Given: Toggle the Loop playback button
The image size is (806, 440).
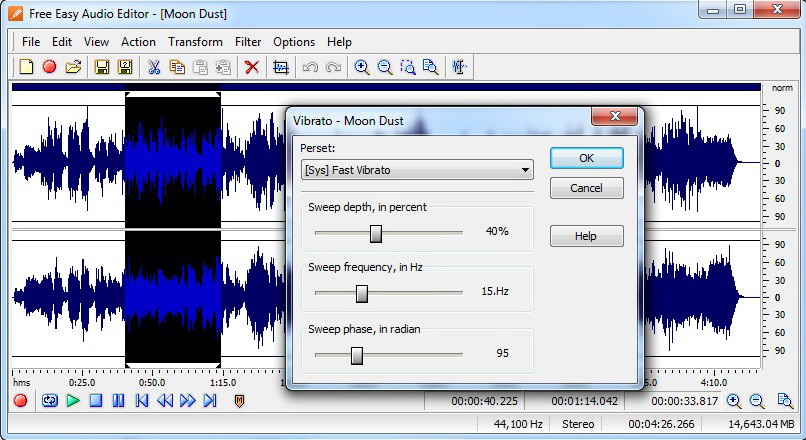Looking at the screenshot, I should (x=49, y=401).
